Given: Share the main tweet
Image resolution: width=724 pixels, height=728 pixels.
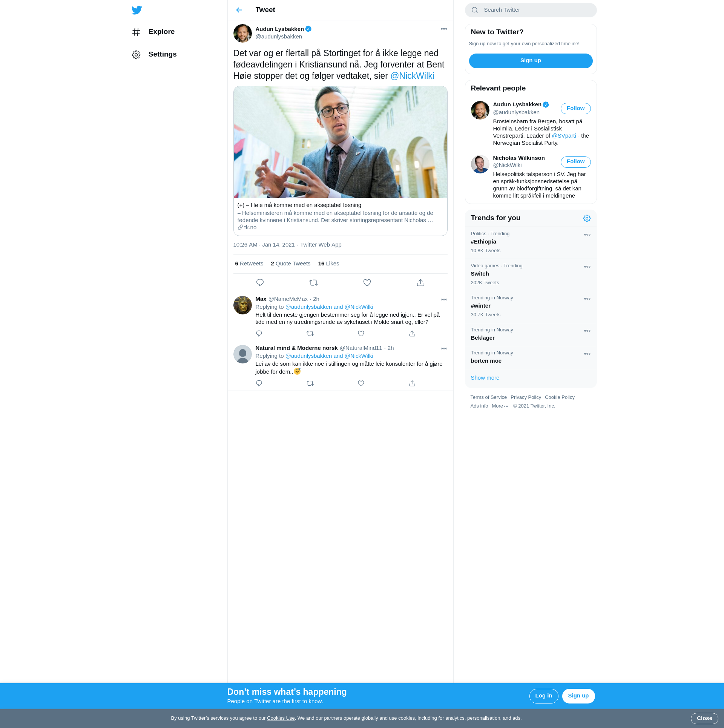Looking at the screenshot, I should [420, 283].
